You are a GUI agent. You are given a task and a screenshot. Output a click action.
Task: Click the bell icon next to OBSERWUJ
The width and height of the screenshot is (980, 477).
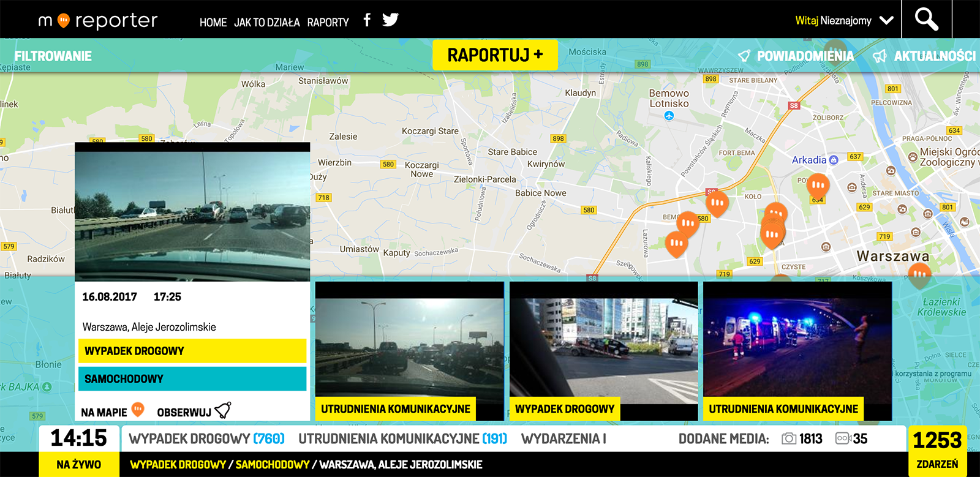click(224, 410)
